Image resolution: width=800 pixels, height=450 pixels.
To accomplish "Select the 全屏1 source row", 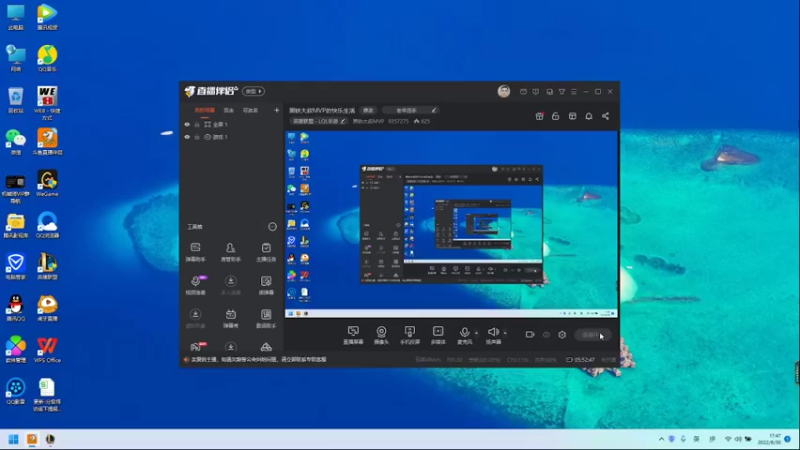I will pyautogui.click(x=232, y=124).
